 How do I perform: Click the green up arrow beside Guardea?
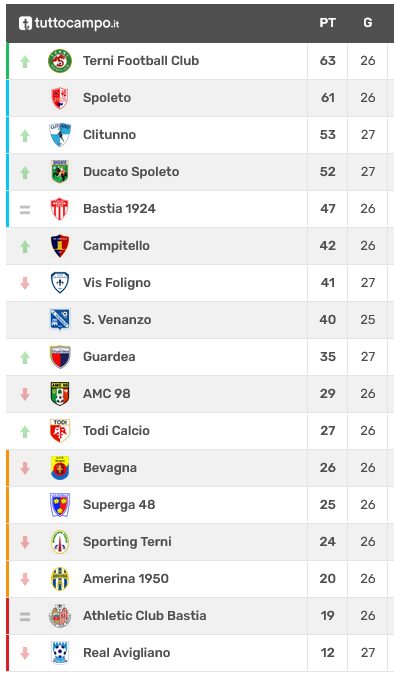click(25, 358)
